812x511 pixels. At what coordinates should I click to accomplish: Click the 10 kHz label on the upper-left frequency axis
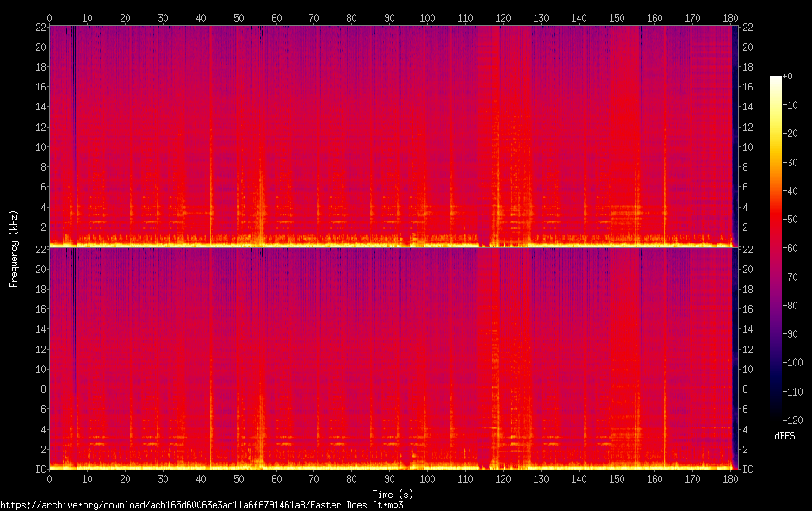pyautogui.click(x=40, y=146)
